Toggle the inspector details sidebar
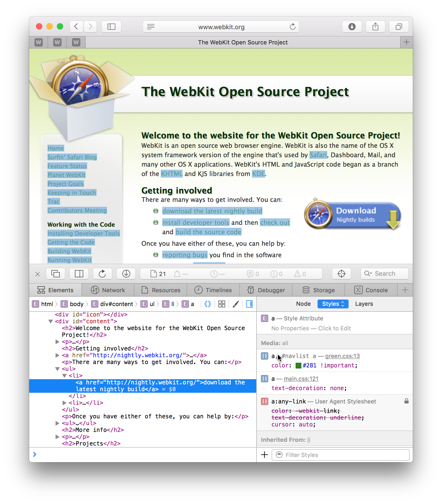The width and height of the screenshot is (442, 504). click(x=249, y=304)
